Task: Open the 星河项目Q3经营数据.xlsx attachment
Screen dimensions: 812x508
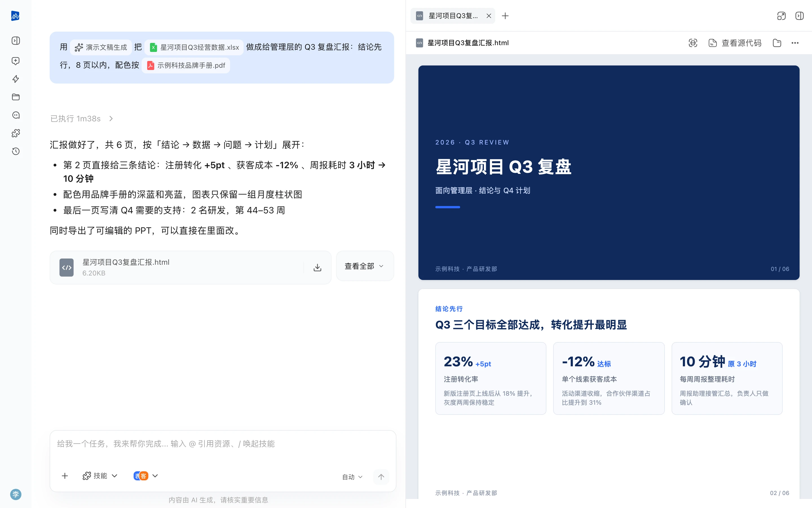Action: coord(195,47)
